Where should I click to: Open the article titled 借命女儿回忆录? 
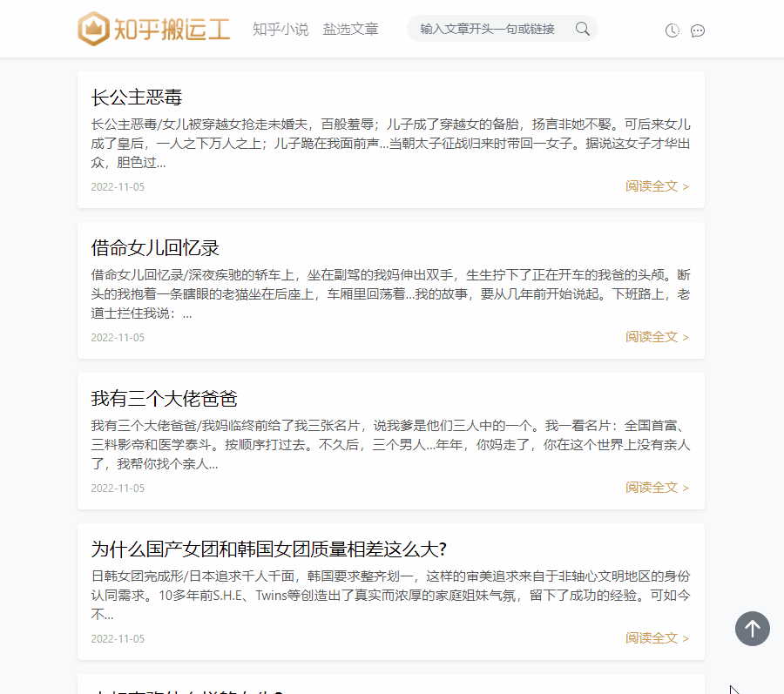155,248
